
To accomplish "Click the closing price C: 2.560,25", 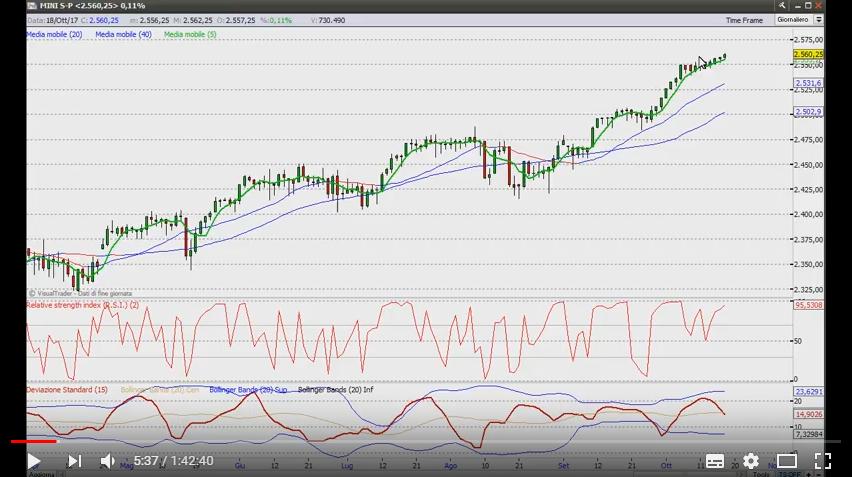I will coord(99,20).
